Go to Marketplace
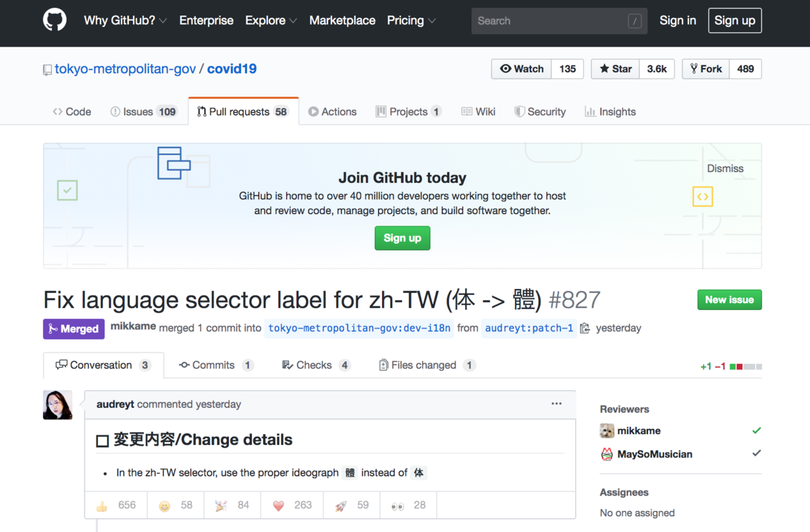Image resolution: width=810 pixels, height=532 pixels. pos(342,20)
